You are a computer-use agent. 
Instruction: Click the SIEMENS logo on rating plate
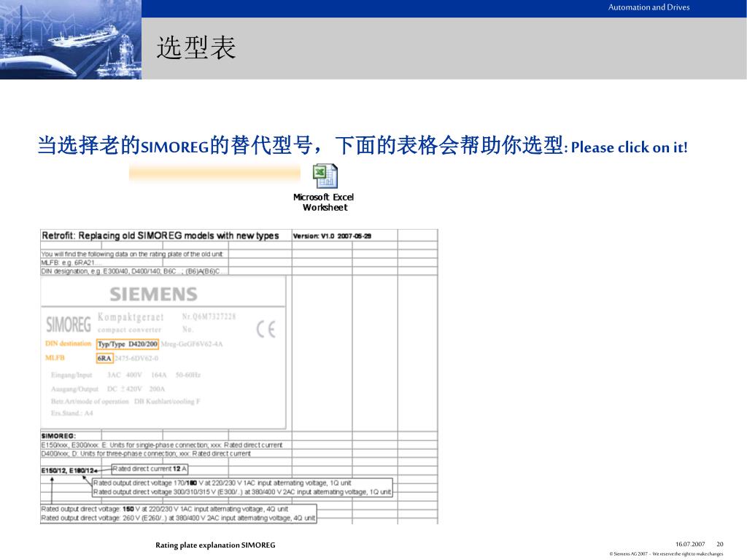click(x=153, y=295)
